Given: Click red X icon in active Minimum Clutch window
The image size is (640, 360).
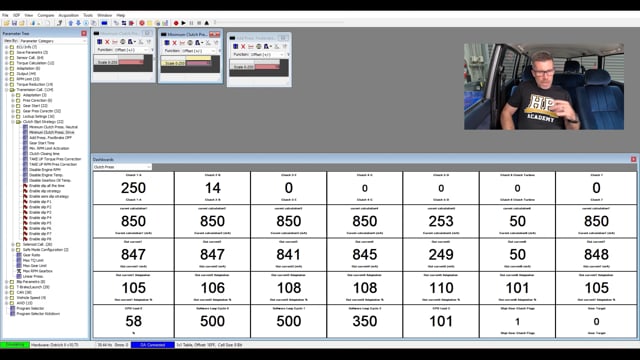Looking at the screenshot, I should [175, 42].
